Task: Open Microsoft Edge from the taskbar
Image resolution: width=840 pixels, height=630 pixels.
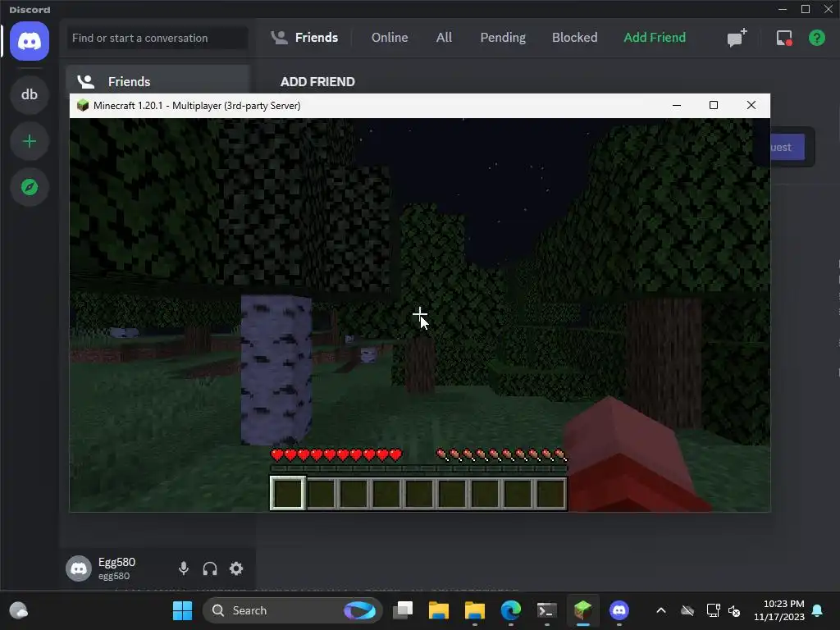Action: pos(511,610)
